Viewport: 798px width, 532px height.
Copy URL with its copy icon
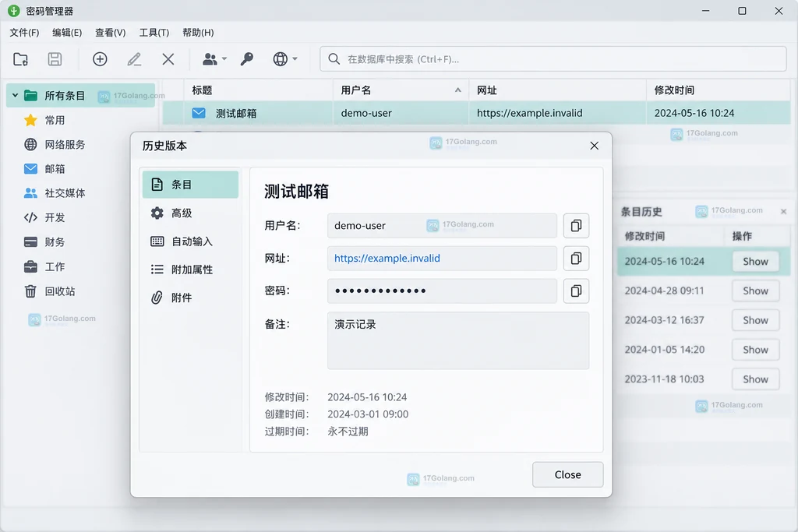576,259
